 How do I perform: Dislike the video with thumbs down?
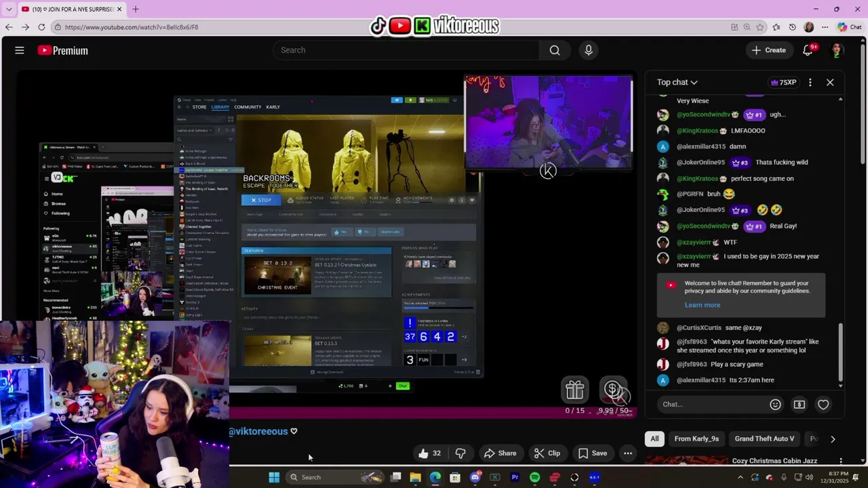tap(460, 453)
